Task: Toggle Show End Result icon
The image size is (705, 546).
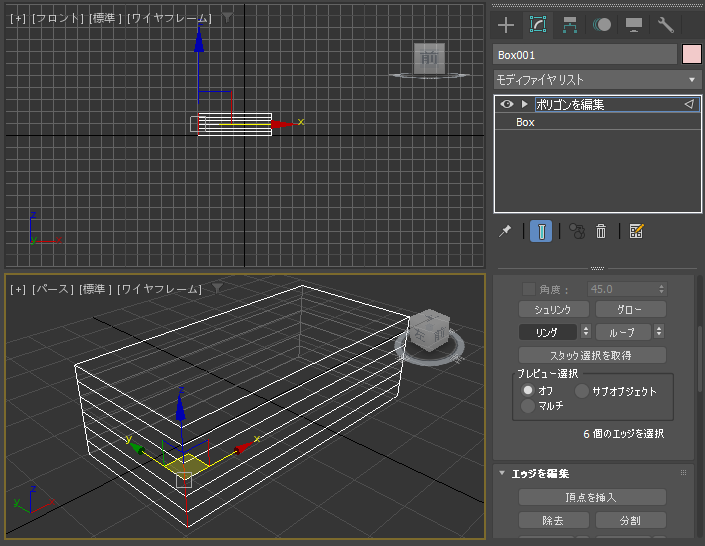Action: click(541, 231)
